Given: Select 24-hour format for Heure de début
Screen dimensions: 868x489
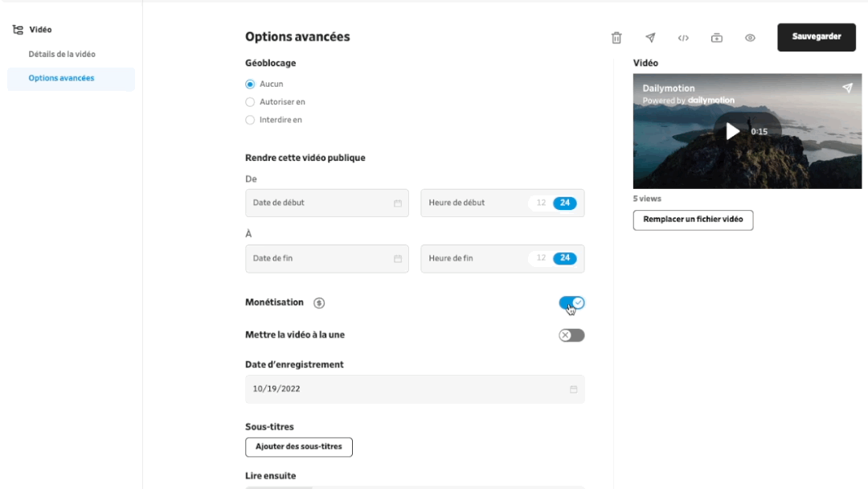Looking at the screenshot, I should pyautogui.click(x=565, y=203).
